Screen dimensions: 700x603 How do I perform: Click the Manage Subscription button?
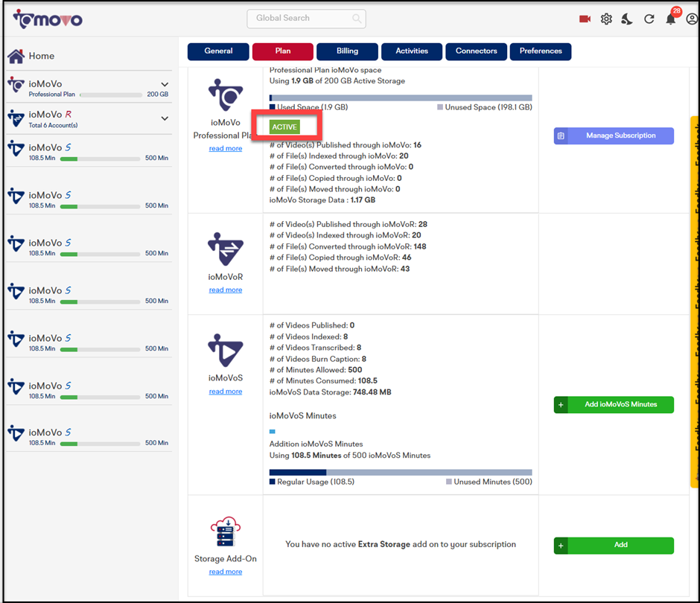coord(614,135)
